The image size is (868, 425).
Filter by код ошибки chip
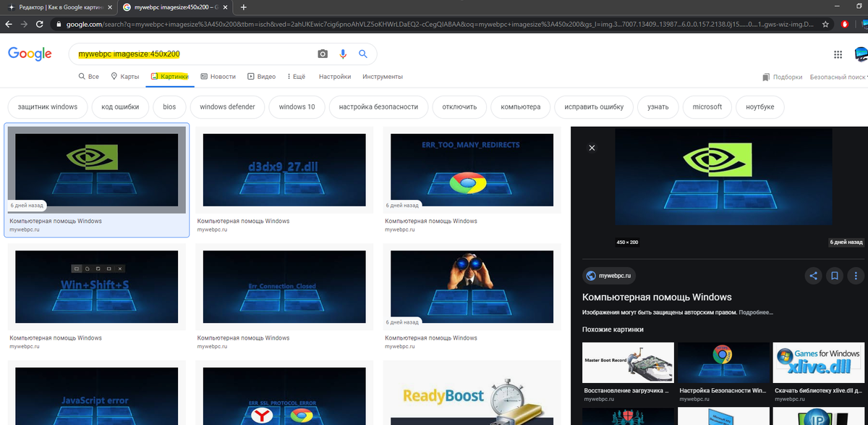[x=121, y=107]
